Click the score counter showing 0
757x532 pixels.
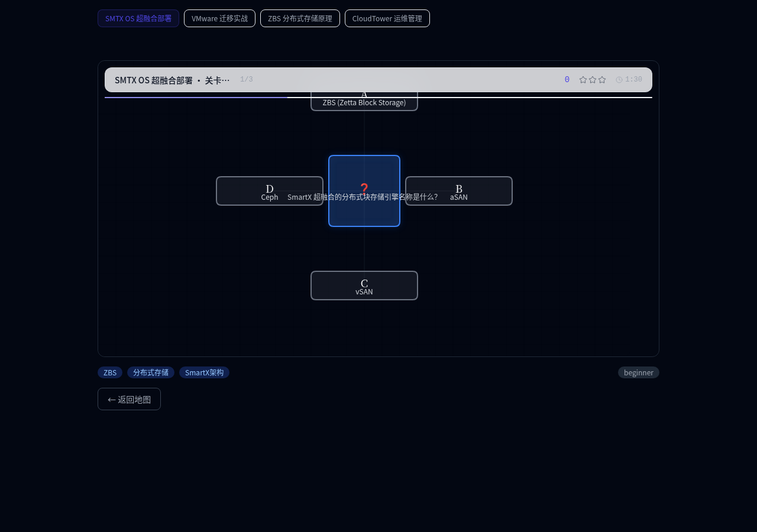pyautogui.click(x=567, y=80)
